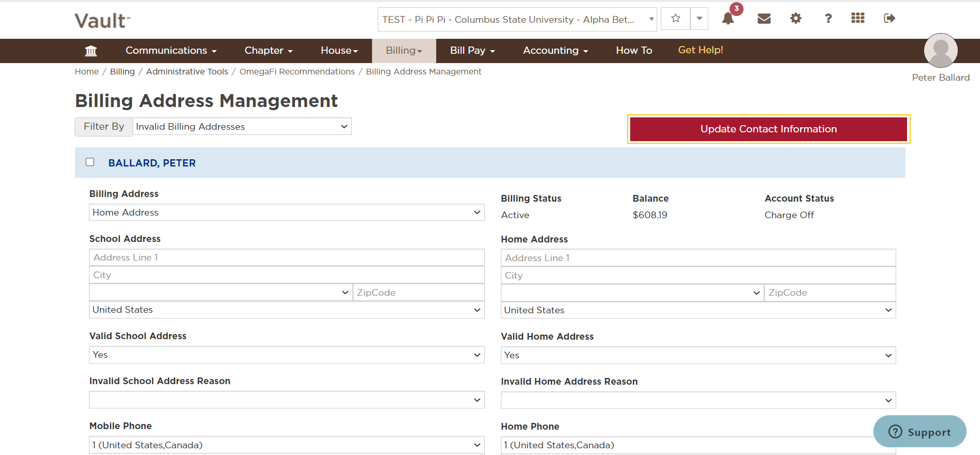Expand the Filter By dropdown
The width and height of the screenshot is (980, 455).
pyautogui.click(x=242, y=127)
